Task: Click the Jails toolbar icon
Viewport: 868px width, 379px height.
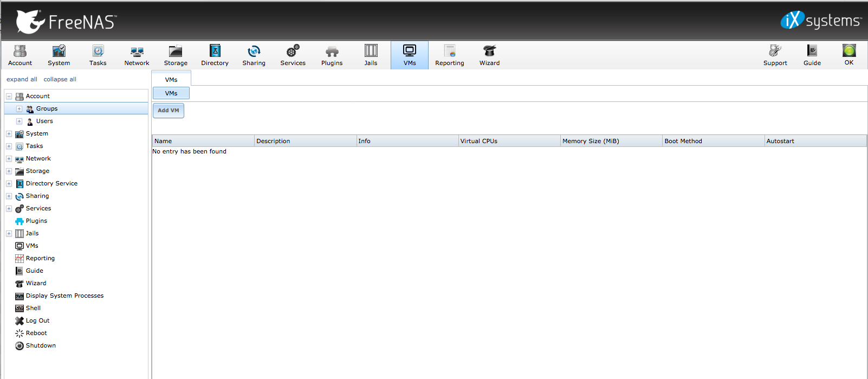Action: tap(371, 55)
